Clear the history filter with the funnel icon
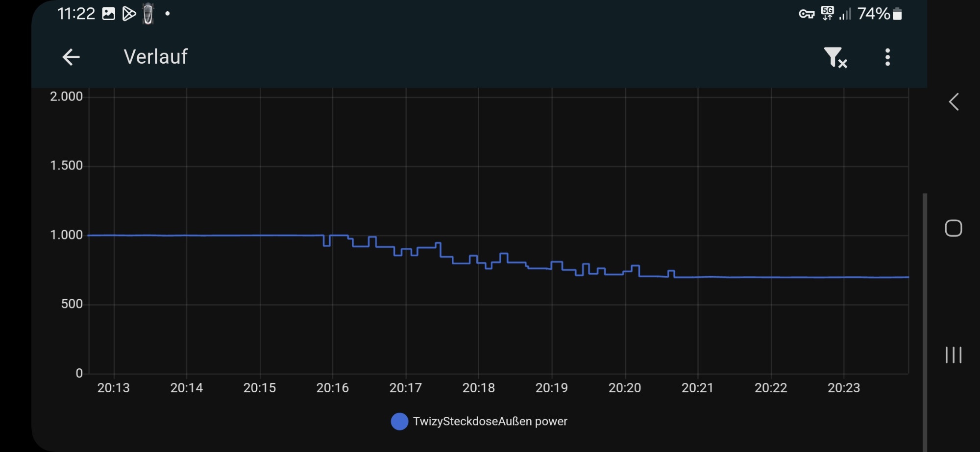Viewport: 980px width, 452px height. point(835,58)
